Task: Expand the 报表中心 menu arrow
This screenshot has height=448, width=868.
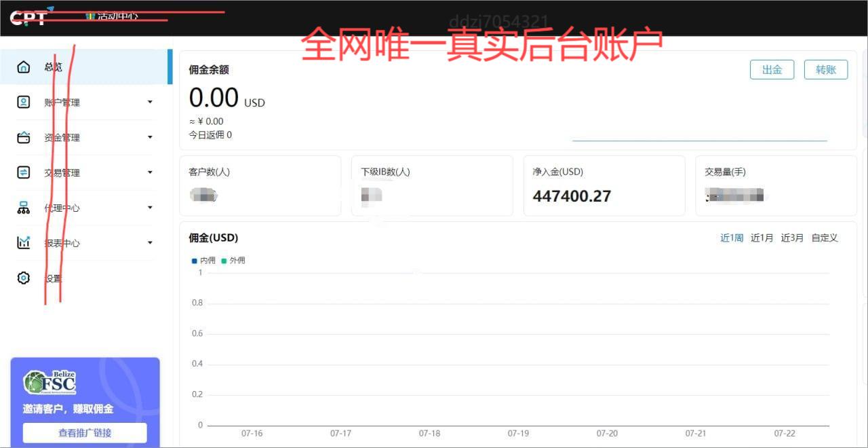Action: [x=150, y=243]
